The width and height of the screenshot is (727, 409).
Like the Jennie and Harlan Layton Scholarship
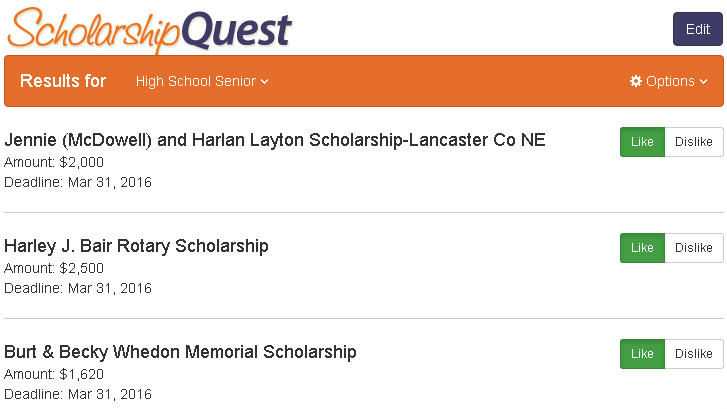click(642, 141)
